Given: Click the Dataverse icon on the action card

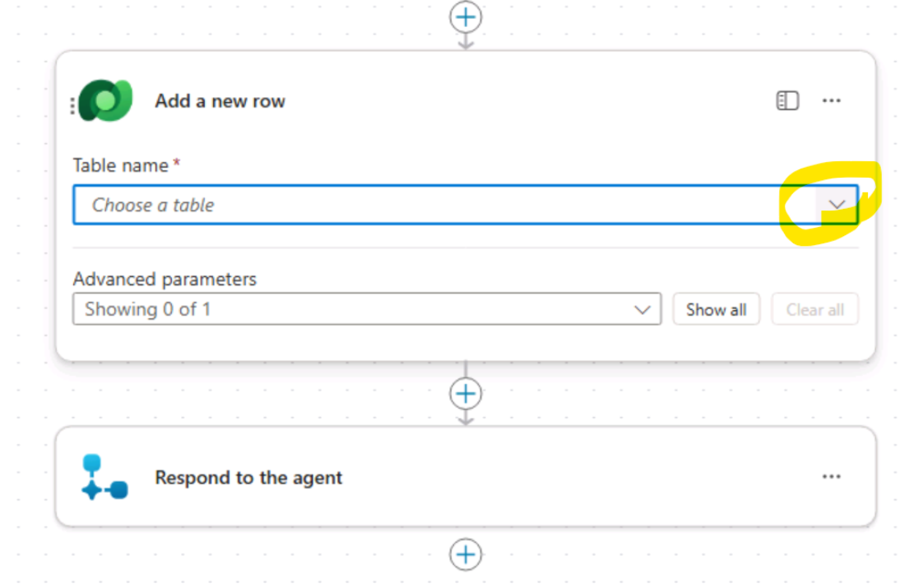Looking at the screenshot, I should [x=107, y=101].
